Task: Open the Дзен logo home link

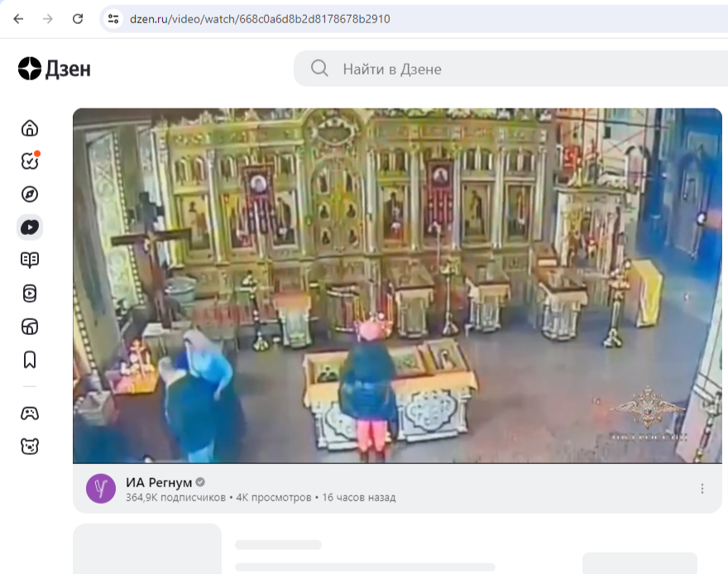Action: click(55, 69)
